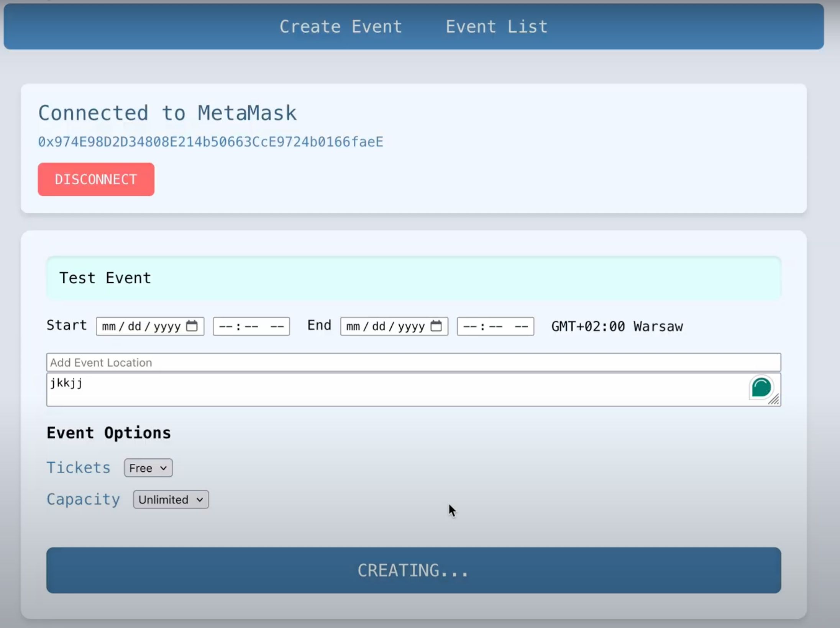
Task: Click the Start label
Action: pyautogui.click(x=67, y=325)
